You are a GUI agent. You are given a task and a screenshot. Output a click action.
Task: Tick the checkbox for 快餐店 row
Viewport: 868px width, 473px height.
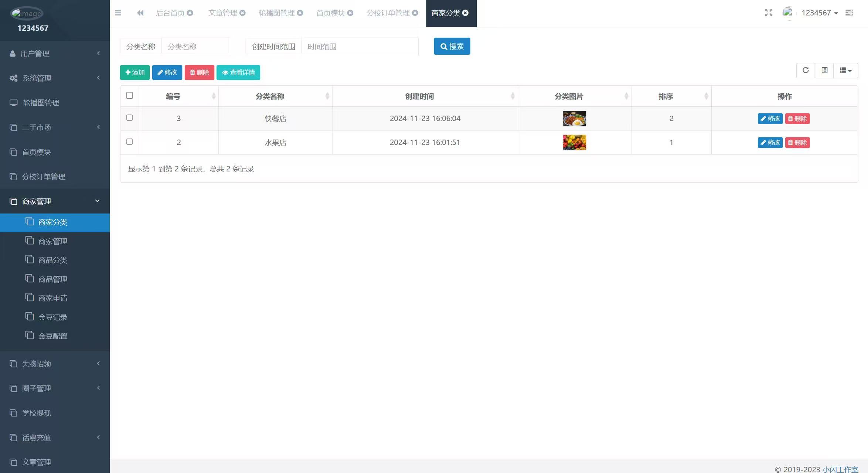coord(129,118)
